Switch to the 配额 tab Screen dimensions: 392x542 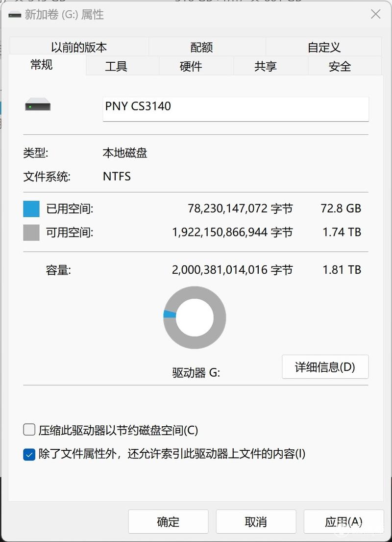tap(201, 47)
